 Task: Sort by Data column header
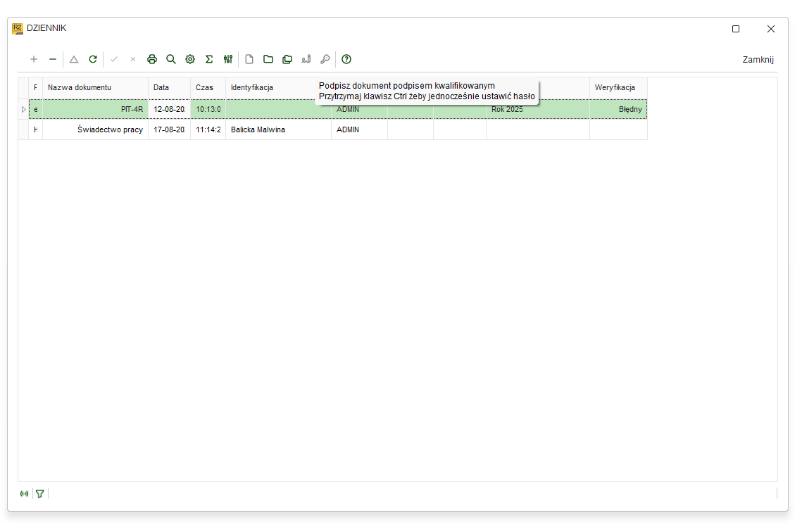(x=169, y=88)
